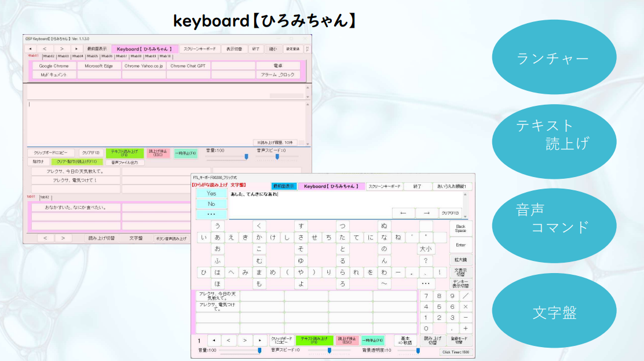
Task: Launch Google Chrome from the launcher
Action: click(54, 65)
